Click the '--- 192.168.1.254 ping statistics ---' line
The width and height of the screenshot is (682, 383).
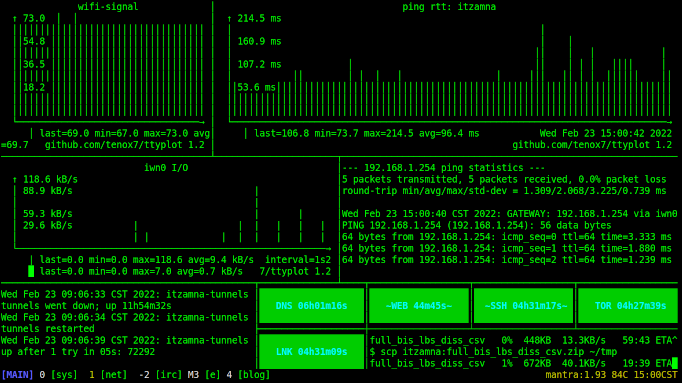tap(444, 168)
